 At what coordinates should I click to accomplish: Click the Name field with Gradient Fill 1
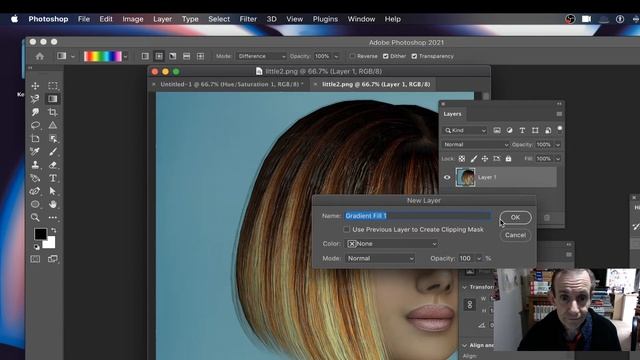click(418, 216)
